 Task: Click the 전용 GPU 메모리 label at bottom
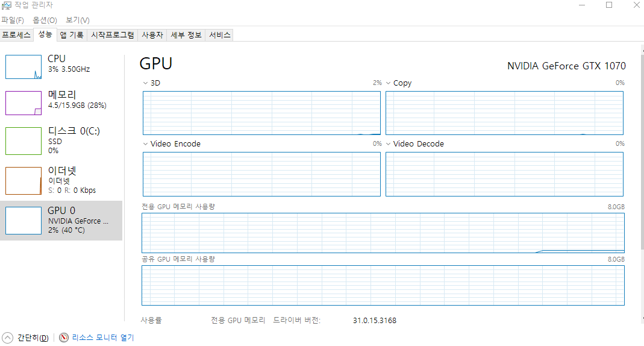pos(238,320)
